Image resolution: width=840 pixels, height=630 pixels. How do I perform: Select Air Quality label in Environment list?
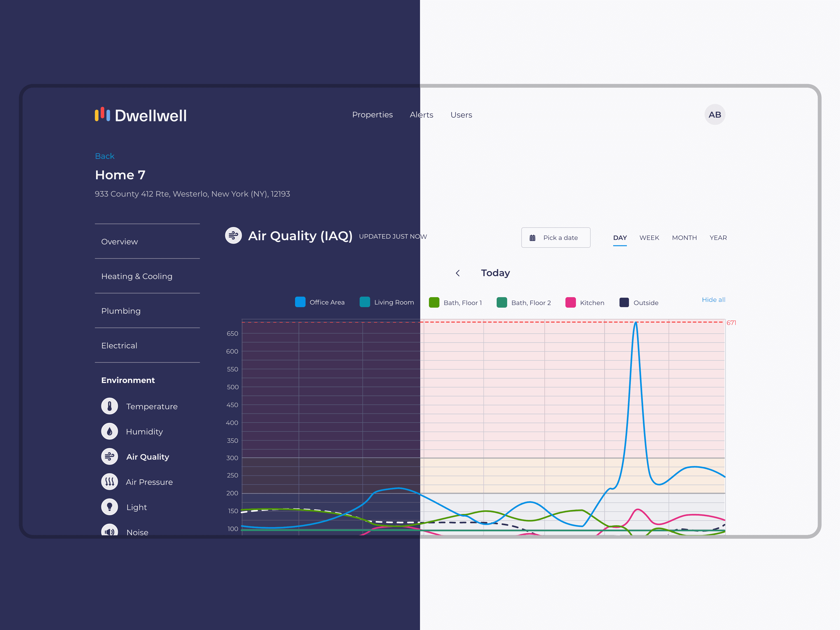148,457
